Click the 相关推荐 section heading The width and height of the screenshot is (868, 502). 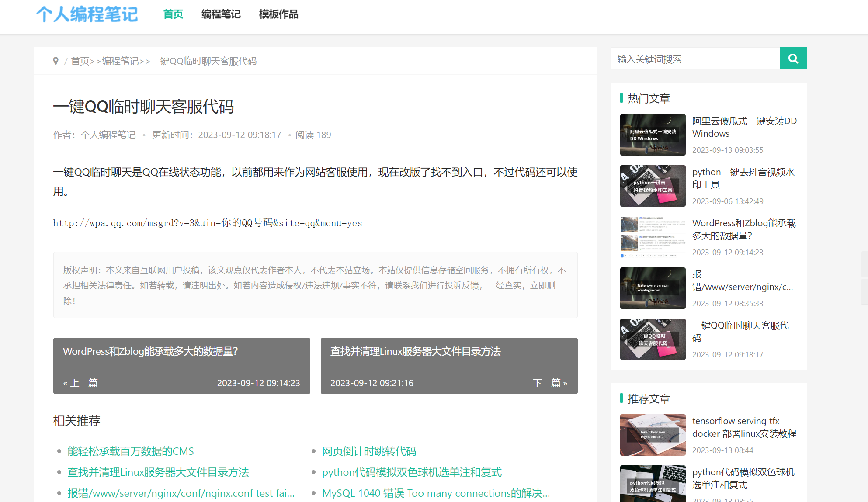[x=77, y=421]
